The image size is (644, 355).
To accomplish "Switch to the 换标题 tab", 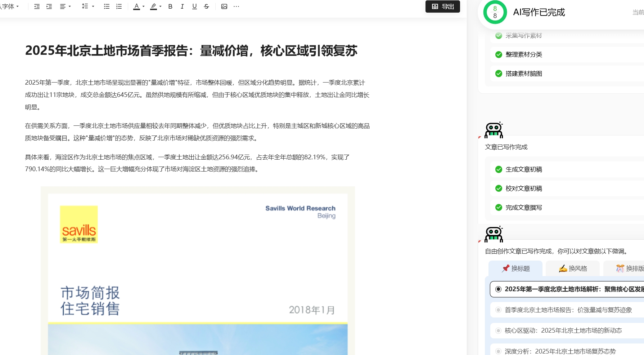I will [515, 269].
